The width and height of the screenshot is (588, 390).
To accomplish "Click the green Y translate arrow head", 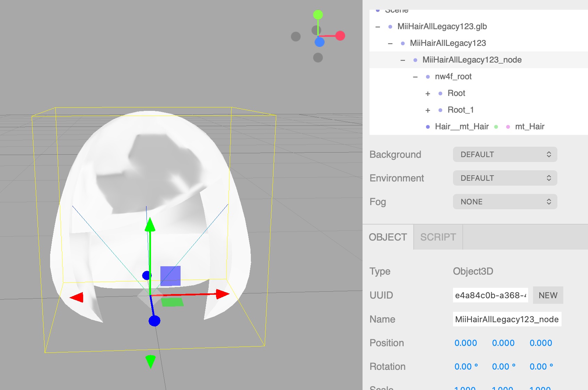I will tap(150, 225).
